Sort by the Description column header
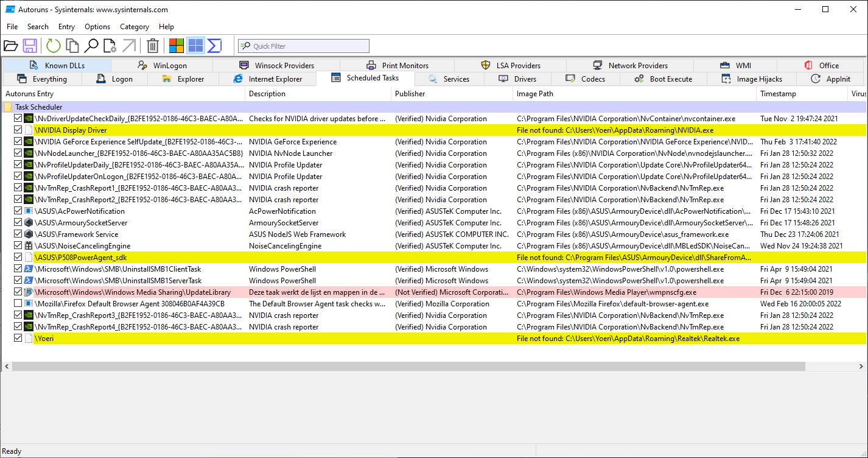868x458 pixels. tap(318, 94)
